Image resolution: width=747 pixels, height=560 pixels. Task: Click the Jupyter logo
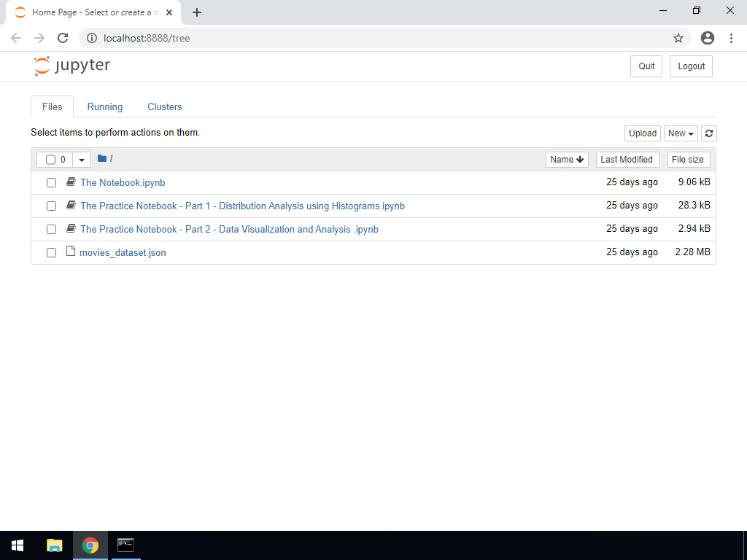pyautogui.click(x=72, y=66)
